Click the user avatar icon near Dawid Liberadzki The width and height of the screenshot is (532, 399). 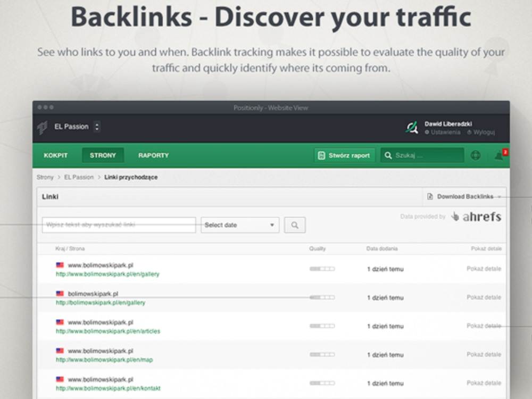412,128
